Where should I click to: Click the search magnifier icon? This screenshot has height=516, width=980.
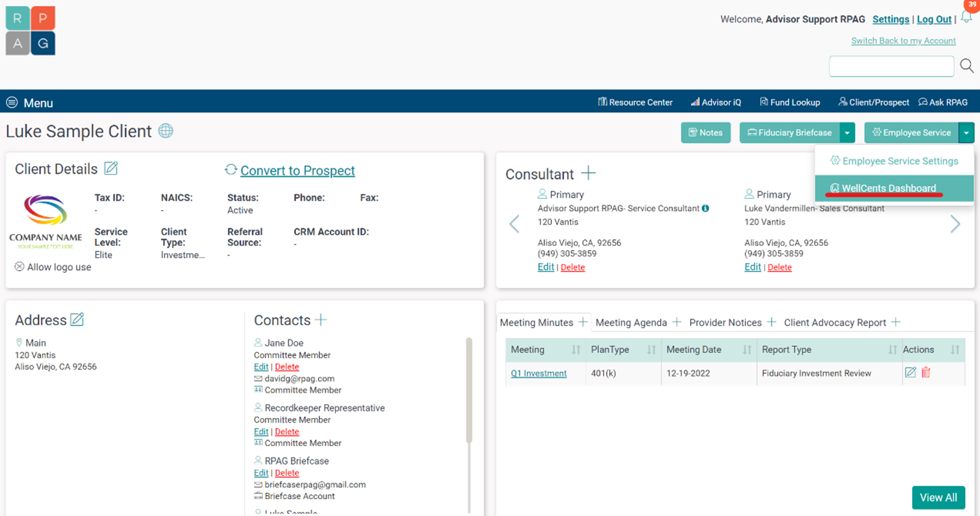[967, 66]
